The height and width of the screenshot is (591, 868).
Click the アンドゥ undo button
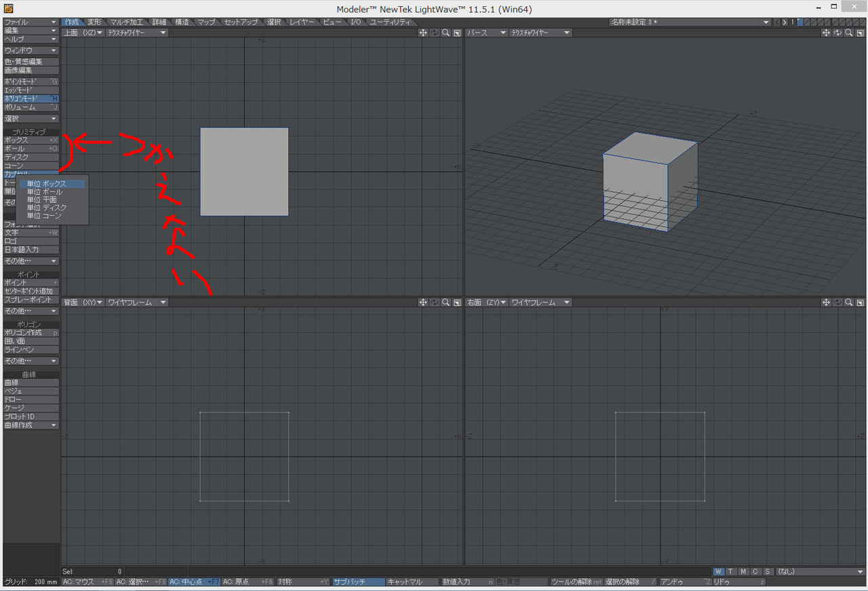click(x=686, y=582)
